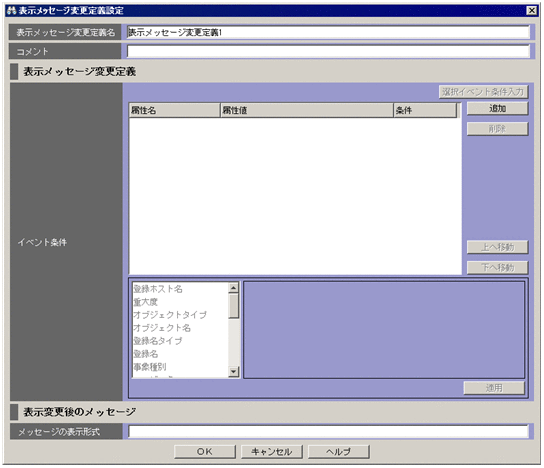Click the binoculars icon in title bar
The width and height of the screenshot is (544, 468).
pyautogui.click(x=11, y=10)
